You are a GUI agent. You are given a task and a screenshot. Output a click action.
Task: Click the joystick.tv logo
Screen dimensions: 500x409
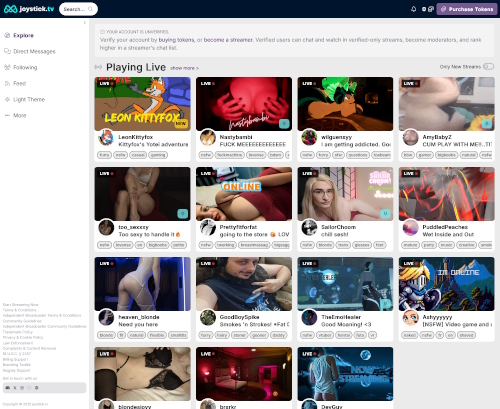click(x=29, y=9)
